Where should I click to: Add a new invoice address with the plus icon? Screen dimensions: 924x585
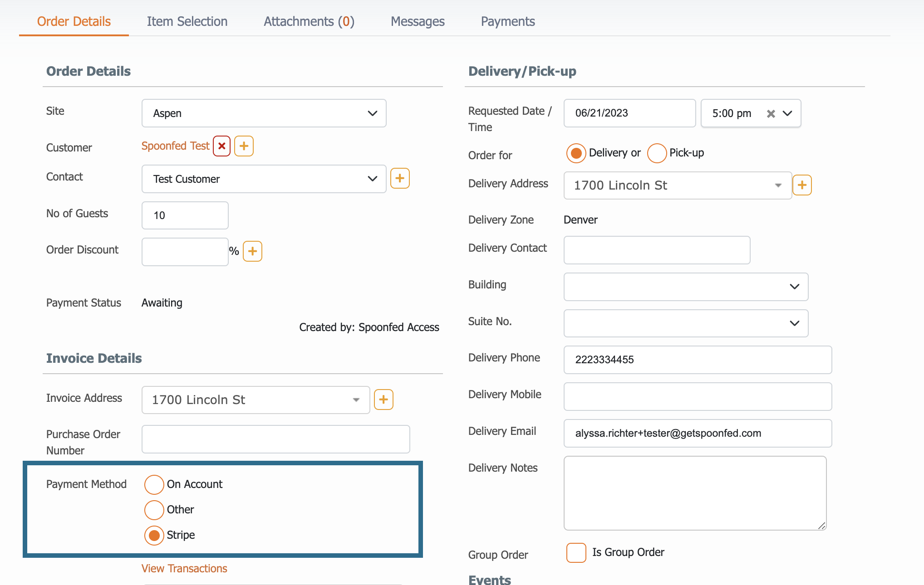[x=383, y=400]
